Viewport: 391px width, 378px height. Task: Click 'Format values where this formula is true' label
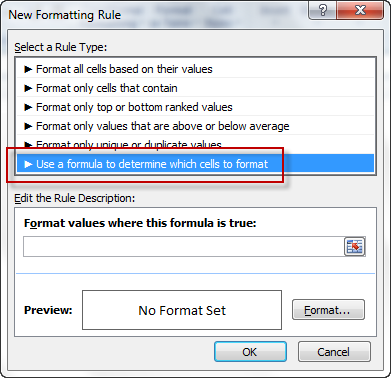(140, 223)
